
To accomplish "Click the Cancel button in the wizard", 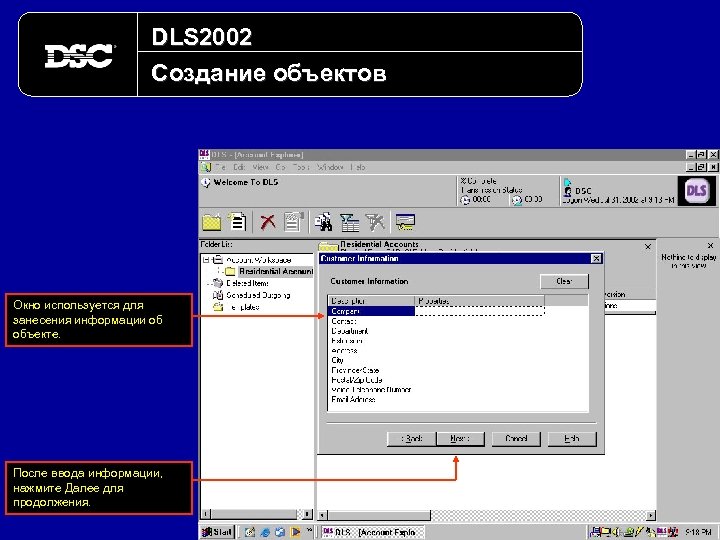I will click(516, 439).
